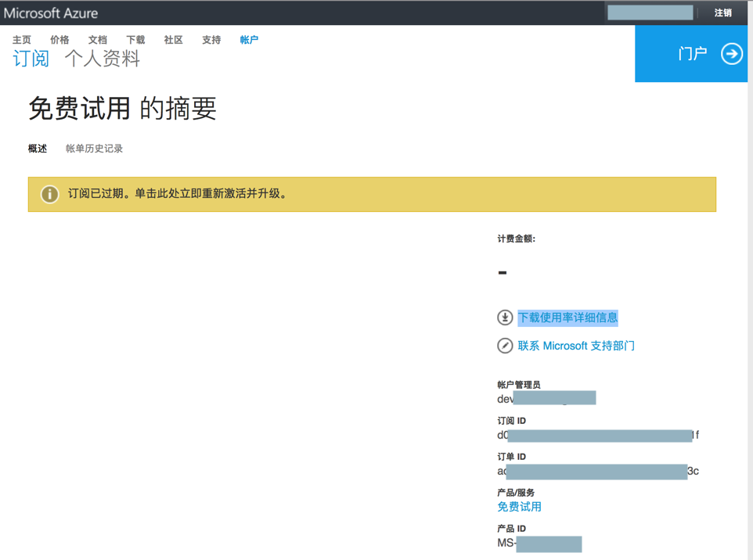Click the 产品/服务 label
753x560 pixels.
click(x=516, y=493)
